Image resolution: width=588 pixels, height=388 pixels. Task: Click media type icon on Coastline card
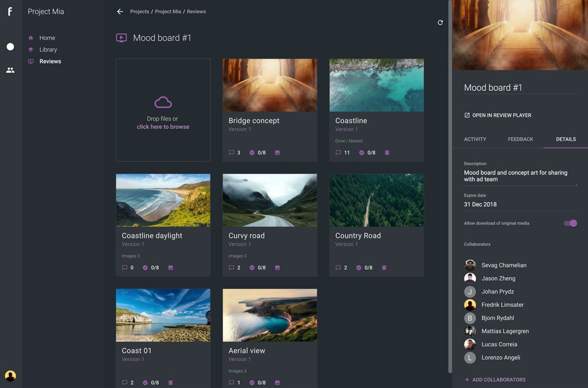[387, 153]
